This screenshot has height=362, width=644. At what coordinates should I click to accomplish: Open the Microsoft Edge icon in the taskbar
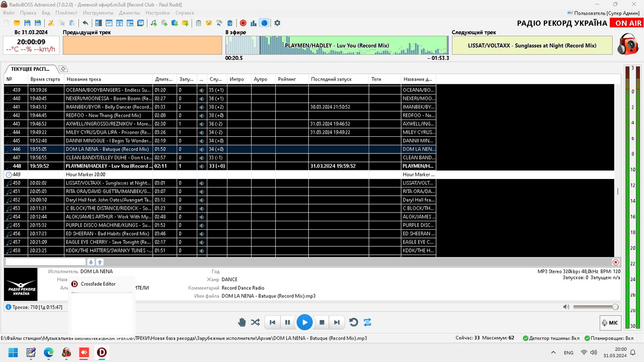pos(48,352)
